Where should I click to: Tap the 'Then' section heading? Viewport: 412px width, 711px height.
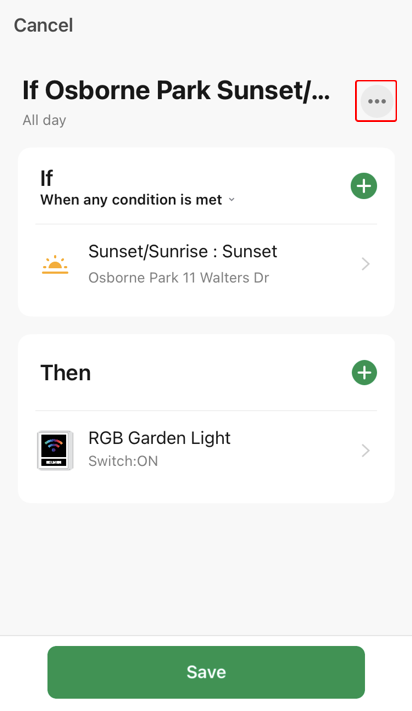coord(66,373)
